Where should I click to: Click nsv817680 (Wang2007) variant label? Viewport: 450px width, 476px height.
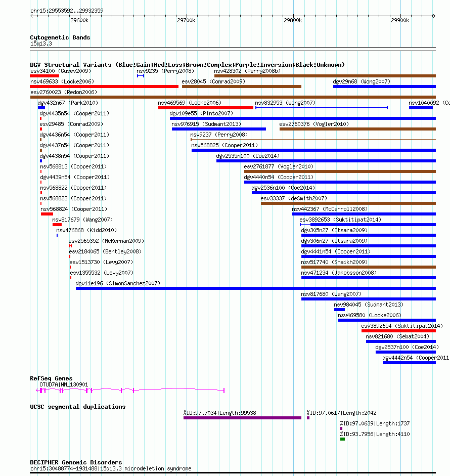331,294
